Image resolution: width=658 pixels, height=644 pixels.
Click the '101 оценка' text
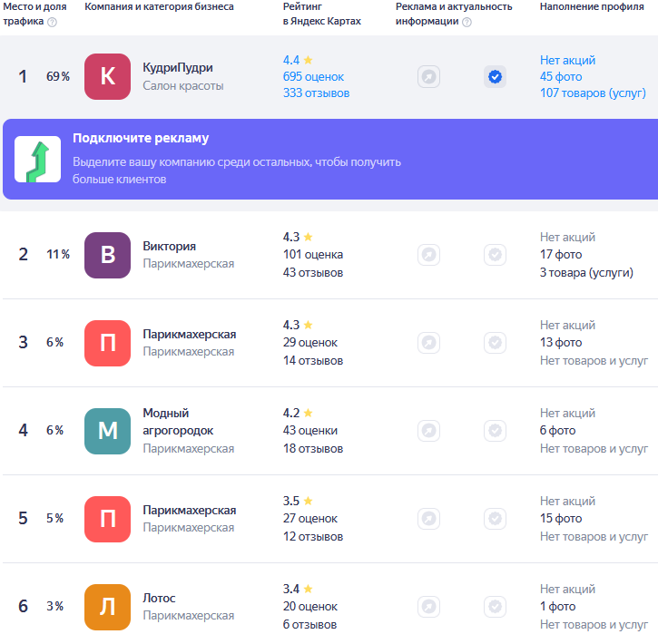click(312, 255)
